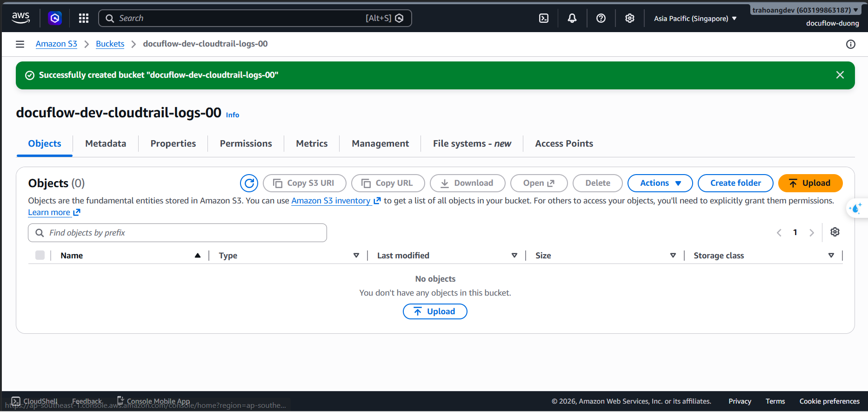Viewport: 868px width, 412px height.
Task: Toggle the side navigation hamburger menu
Action: [20, 44]
